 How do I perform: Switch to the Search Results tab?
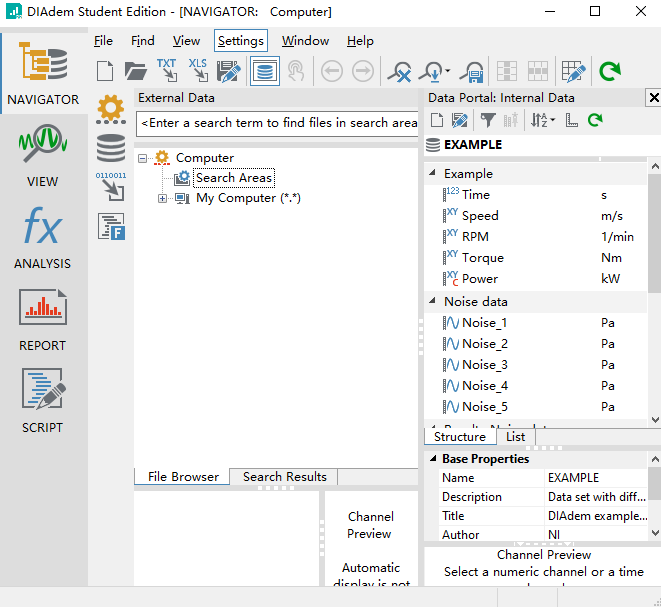[x=284, y=477]
